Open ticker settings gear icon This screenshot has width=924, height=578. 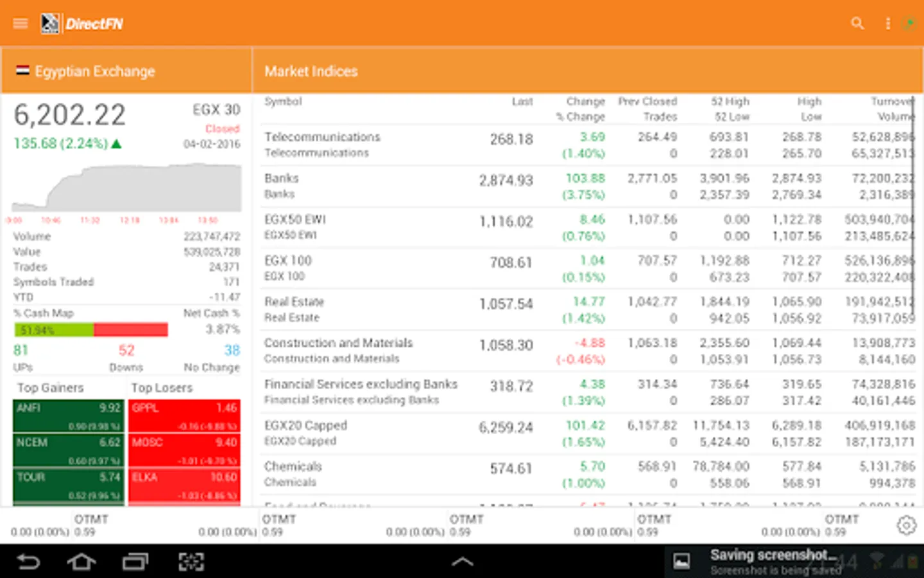click(906, 525)
